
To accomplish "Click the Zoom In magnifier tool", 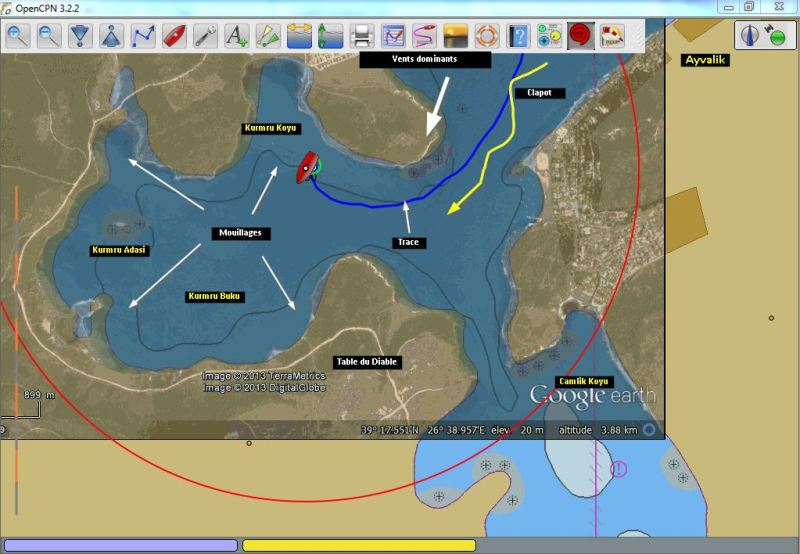I will (x=18, y=37).
